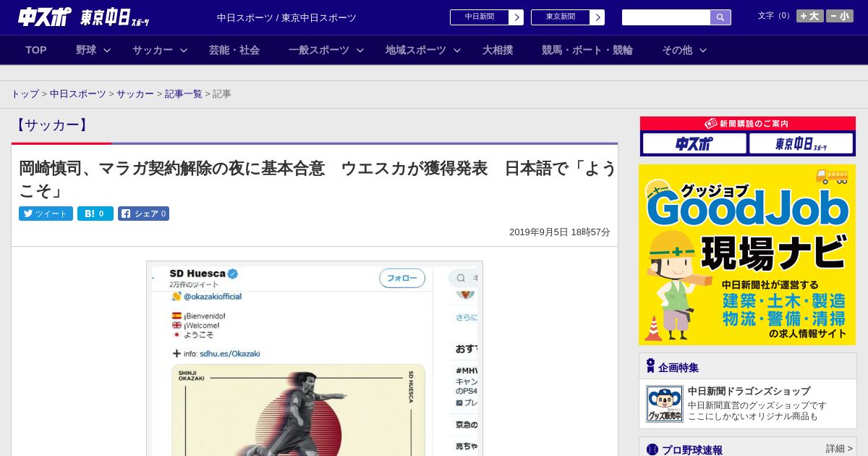Expand the 野球 dropdown chevron
The image size is (868, 456).
tap(107, 51)
